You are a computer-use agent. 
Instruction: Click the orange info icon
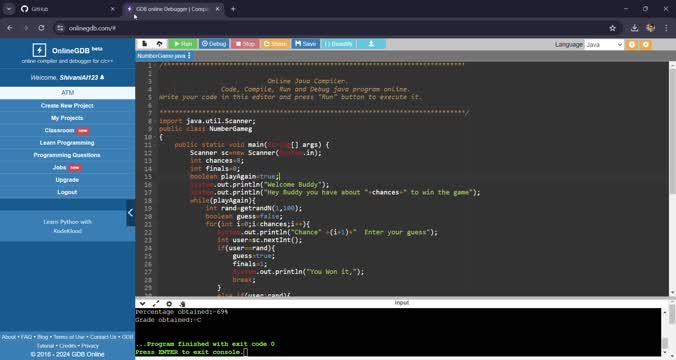click(632, 44)
